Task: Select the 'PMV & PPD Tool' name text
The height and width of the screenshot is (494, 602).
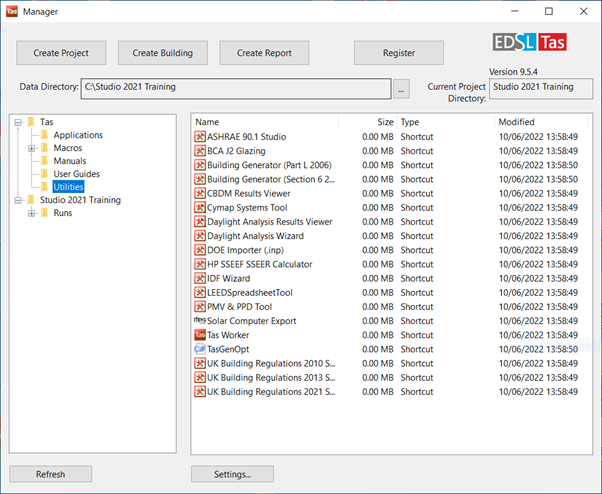Action: pos(240,307)
